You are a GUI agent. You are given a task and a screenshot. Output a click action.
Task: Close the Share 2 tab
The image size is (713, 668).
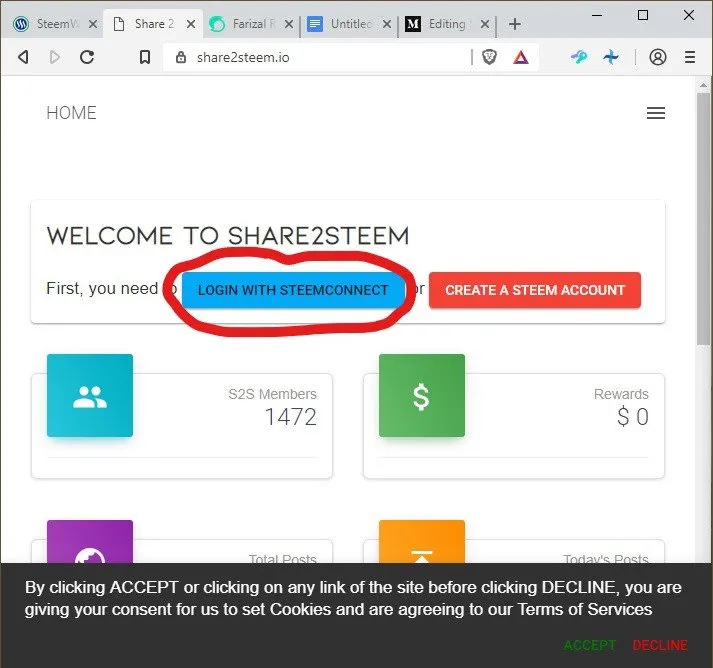click(x=191, y=24)
